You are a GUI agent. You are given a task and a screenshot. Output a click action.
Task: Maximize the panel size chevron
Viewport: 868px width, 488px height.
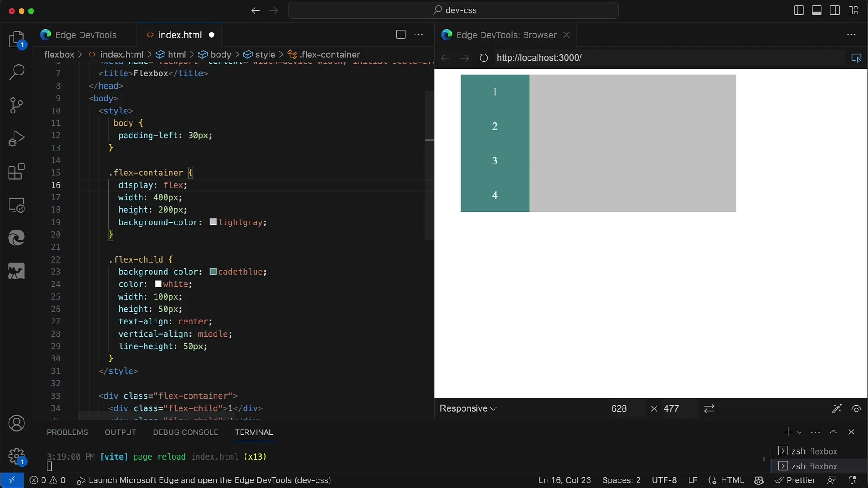tap(834, 432)
